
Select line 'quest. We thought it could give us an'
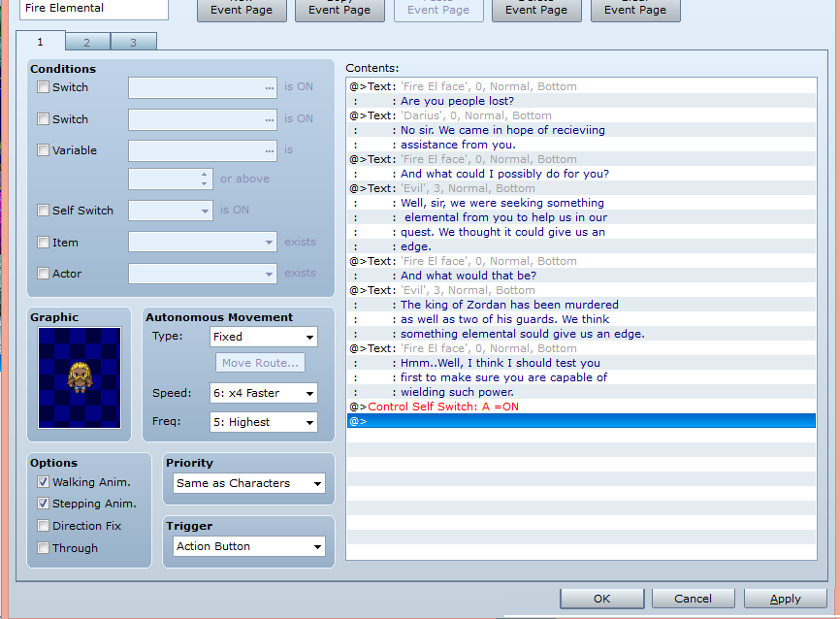[581, 232]
